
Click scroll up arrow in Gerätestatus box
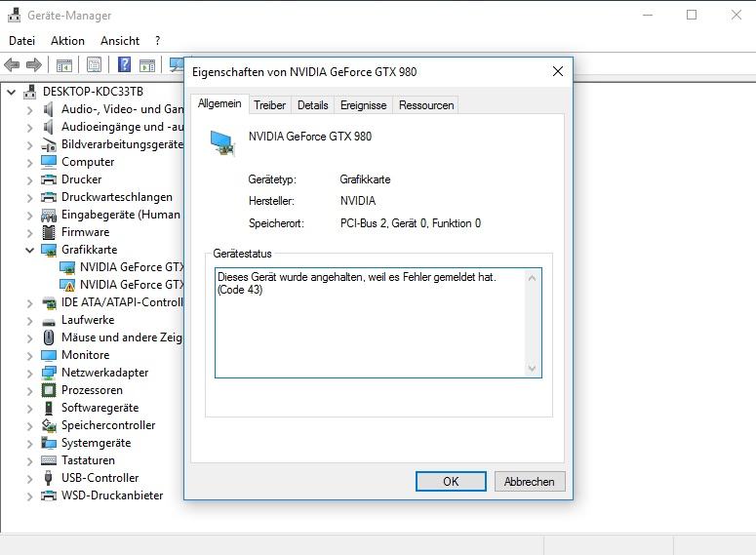[532, 278]
